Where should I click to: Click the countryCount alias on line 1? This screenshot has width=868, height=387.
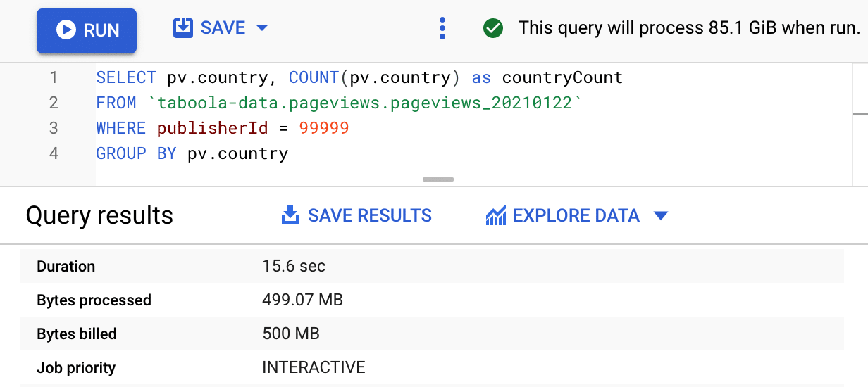pos(562,77)
